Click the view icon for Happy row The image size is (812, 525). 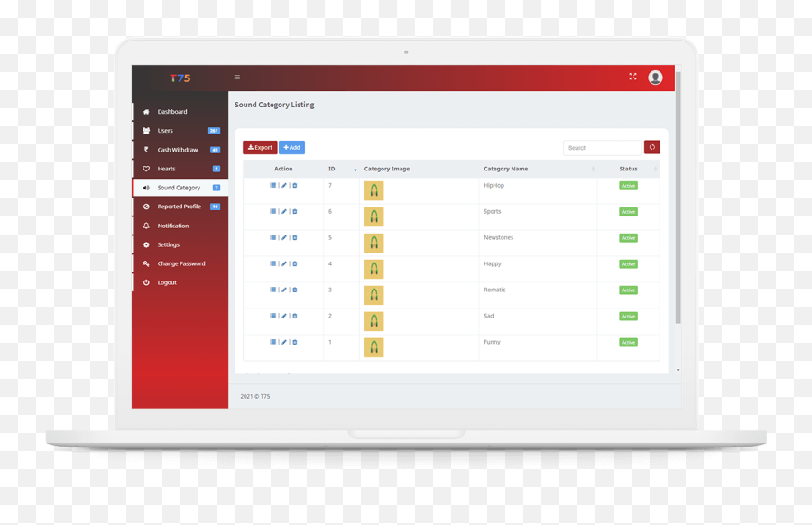pyautogui.click(x=272, y=263)
